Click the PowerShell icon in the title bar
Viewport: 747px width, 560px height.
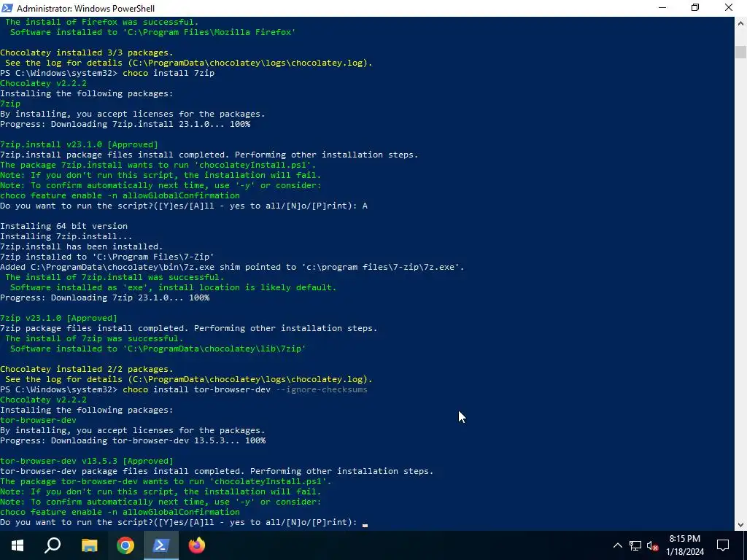(7, 7)
